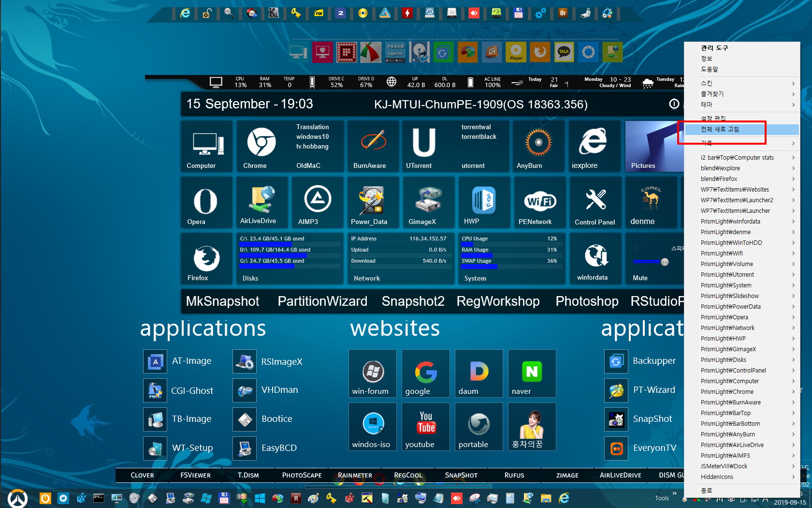Open the denme camel tile

[x=650, y=202]
